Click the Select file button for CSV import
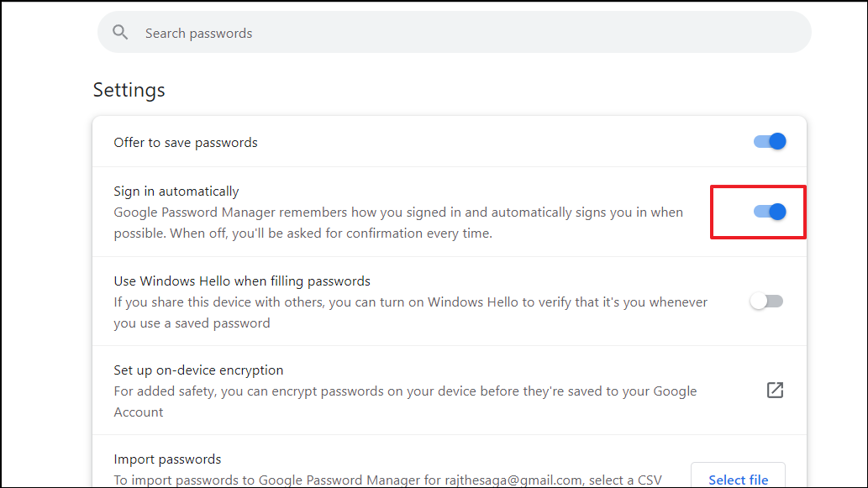This screenshot has width=868, height=488. [x=738, y=477]
